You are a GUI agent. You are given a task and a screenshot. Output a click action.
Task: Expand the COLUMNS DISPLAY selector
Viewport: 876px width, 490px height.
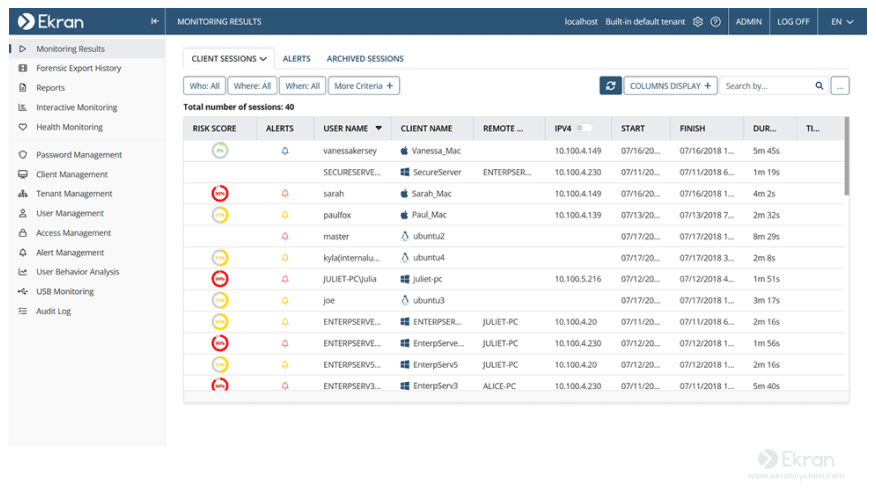671,86
